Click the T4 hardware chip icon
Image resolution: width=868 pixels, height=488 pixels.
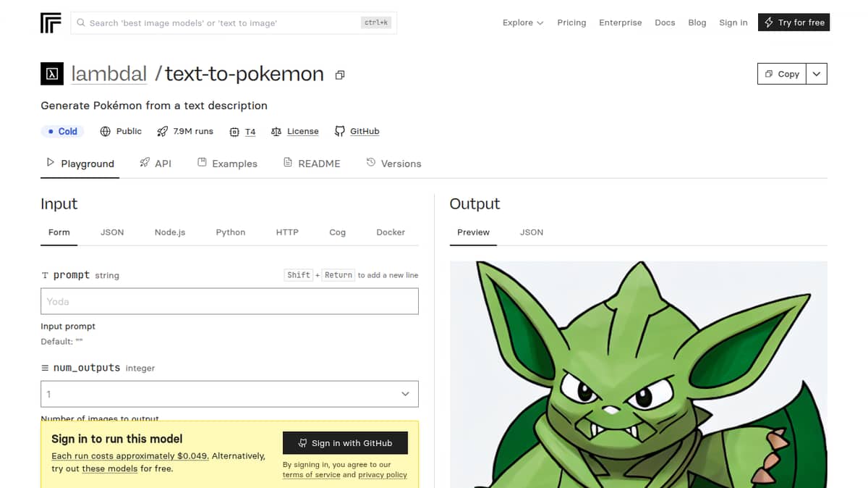click(x=234, y=132)
